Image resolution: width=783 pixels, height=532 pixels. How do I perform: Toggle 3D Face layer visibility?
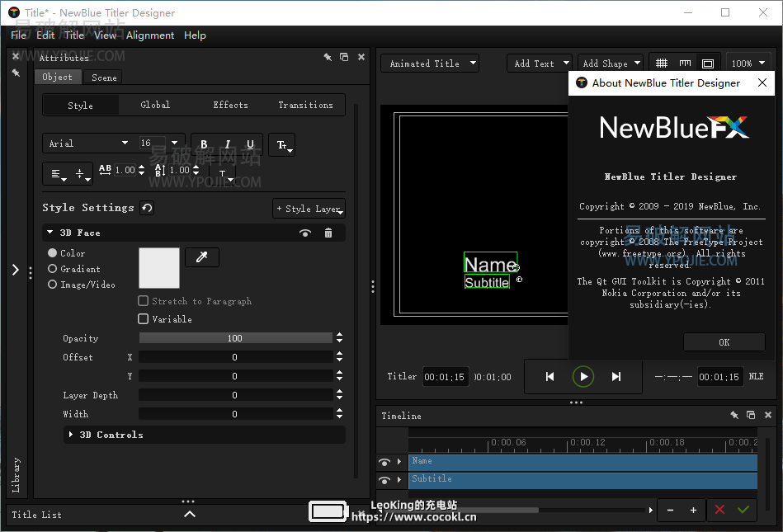[x=305, y=233]
